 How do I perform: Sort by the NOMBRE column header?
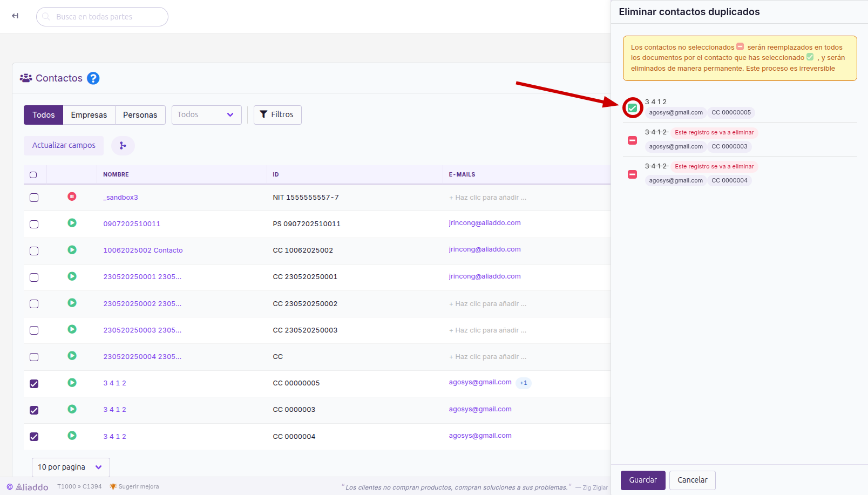116,175
